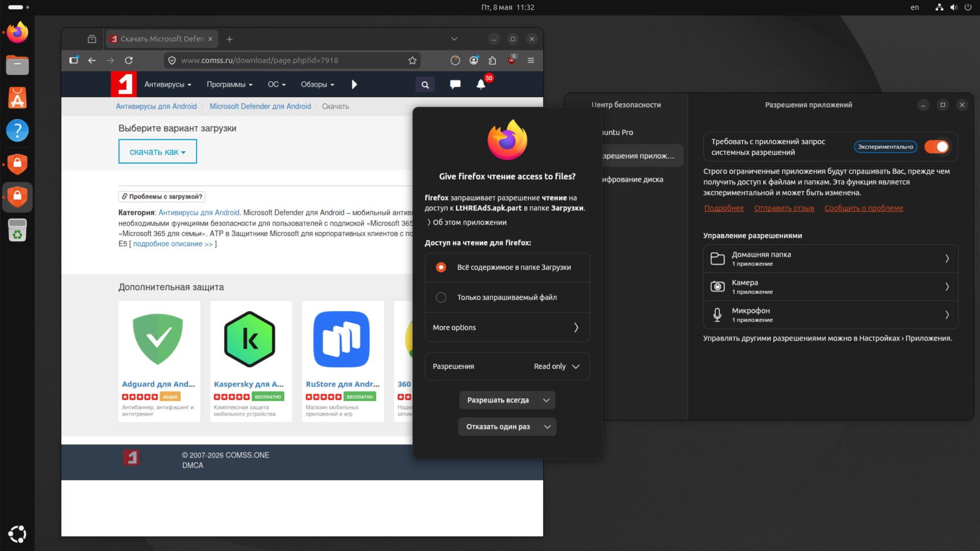Image resolution: width=980 pixels, height=551 pixels.
Task: Select app permissions item in sidebar
Action: [642, 156]
